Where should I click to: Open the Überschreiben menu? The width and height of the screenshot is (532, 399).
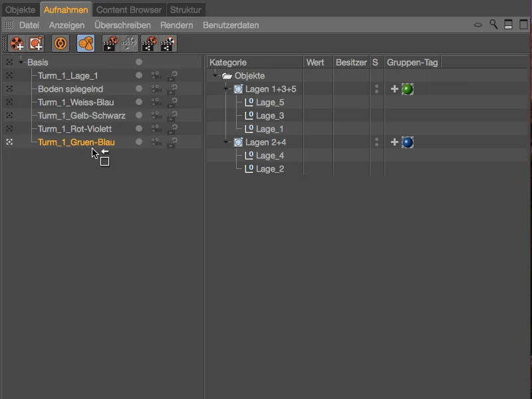[x=122, y=25]
